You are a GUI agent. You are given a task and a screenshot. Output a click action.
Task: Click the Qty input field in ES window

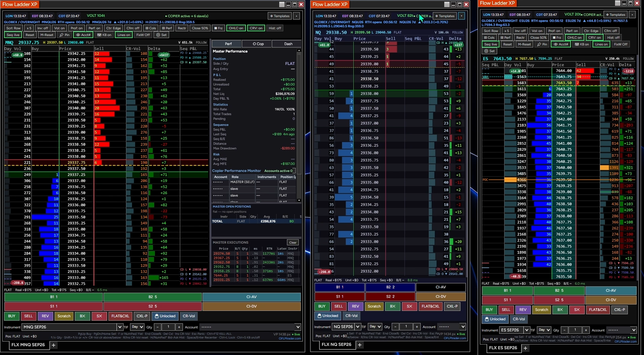click(x=575, y=330)
